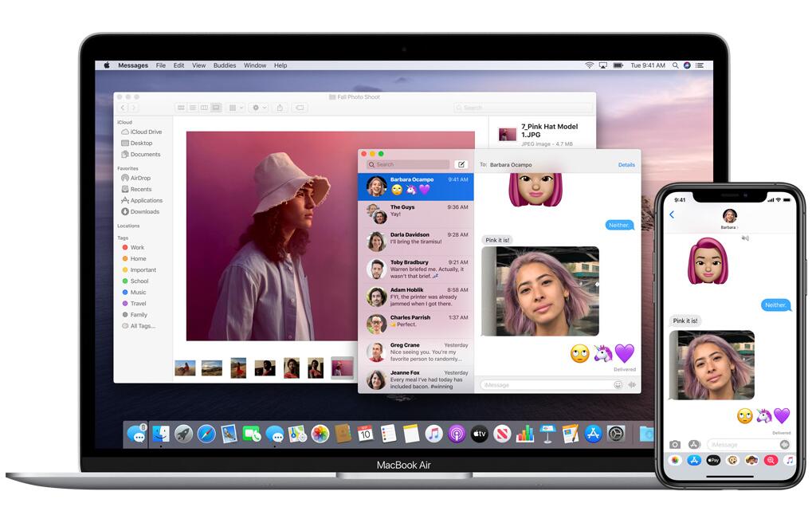Click the Finder share icon in toolbar
This screenshot has height=519, width=812.
click(280, 108)
